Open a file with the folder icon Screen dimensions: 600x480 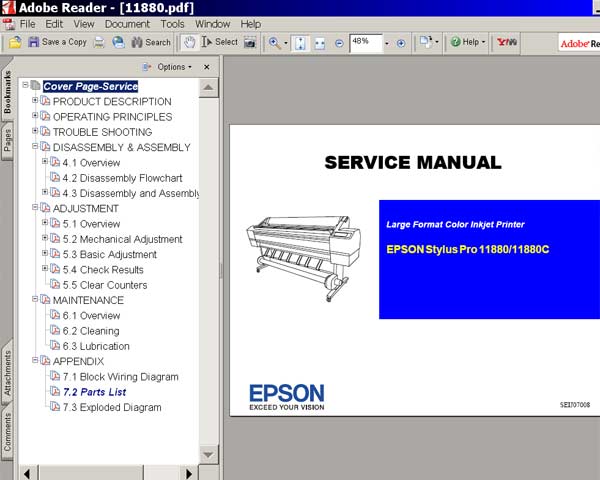coord(15,42)
